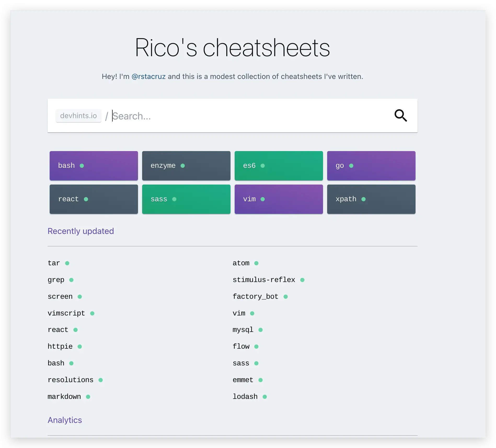
Task: Open vim in the Recently updated list
Action: point(239,313)
